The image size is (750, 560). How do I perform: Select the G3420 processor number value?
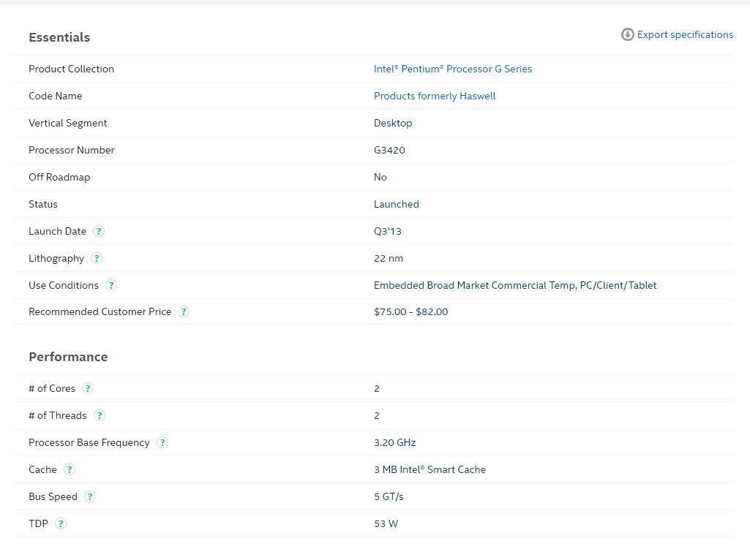[x=389, y=150]
